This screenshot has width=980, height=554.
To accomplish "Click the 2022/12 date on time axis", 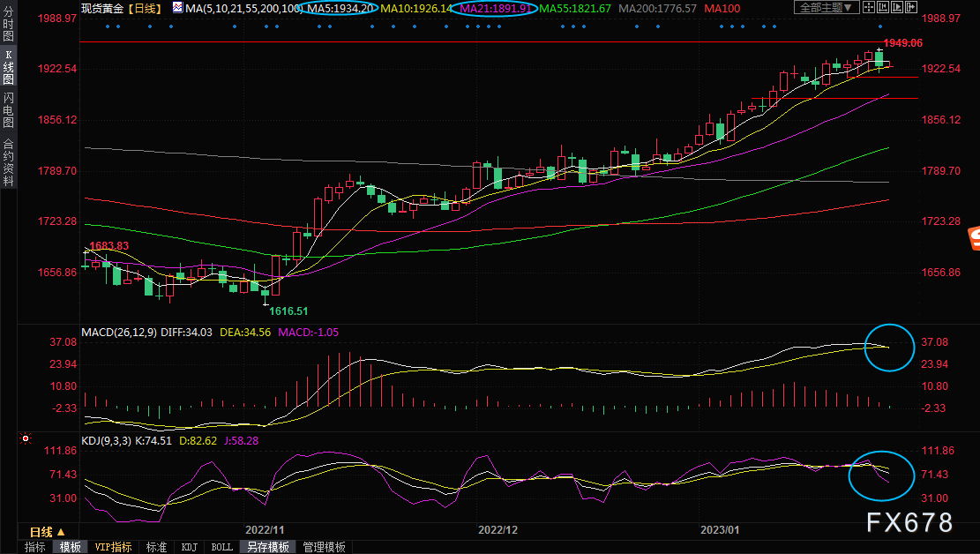I will [498, 529].
